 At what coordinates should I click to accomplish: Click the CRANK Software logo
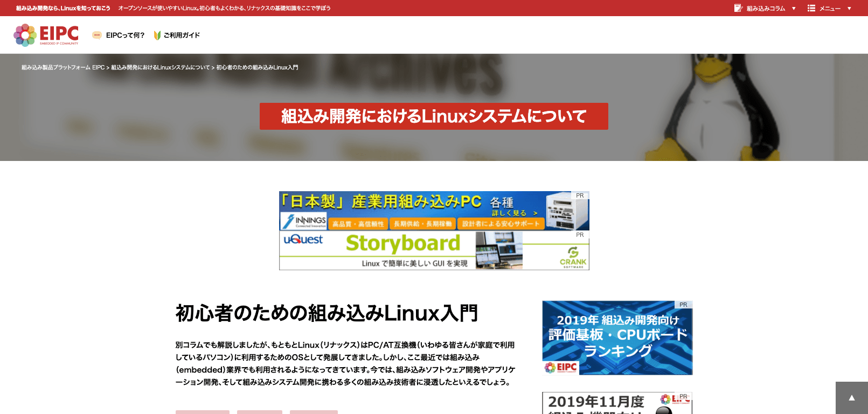[573, 257]
